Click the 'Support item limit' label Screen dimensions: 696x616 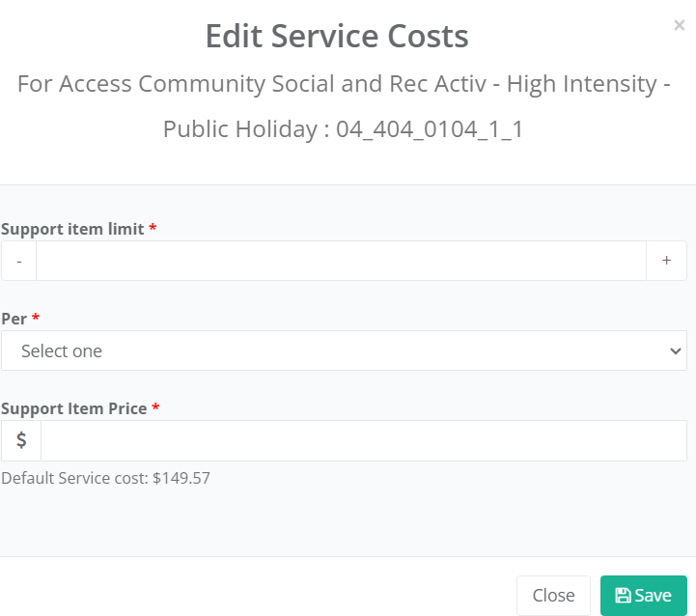click(72, 229)
